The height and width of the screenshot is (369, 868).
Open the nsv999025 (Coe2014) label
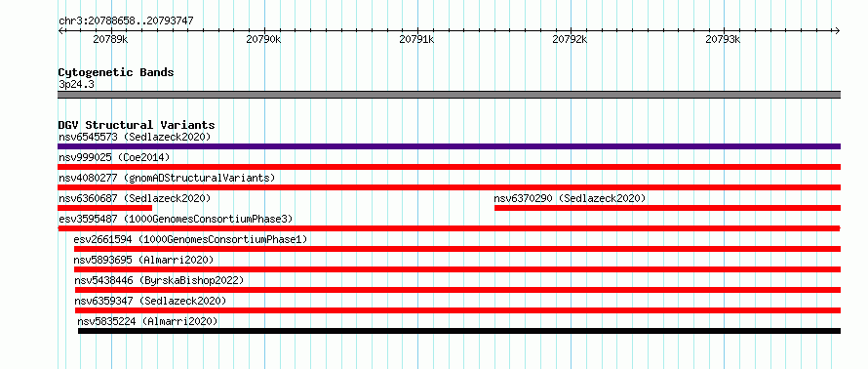pyautogui.click(x=114, y=158)
